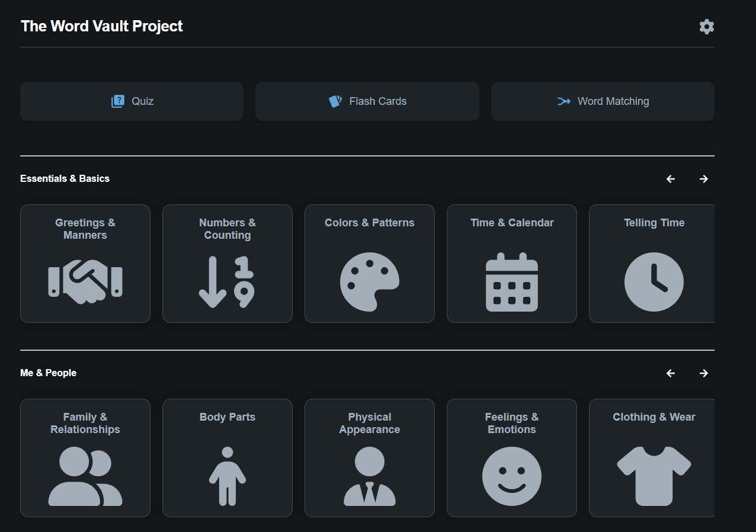The image size is (756, 532).
Task: Click the 1-9 sort icon for Numbers
Action: tap(227, 282)
